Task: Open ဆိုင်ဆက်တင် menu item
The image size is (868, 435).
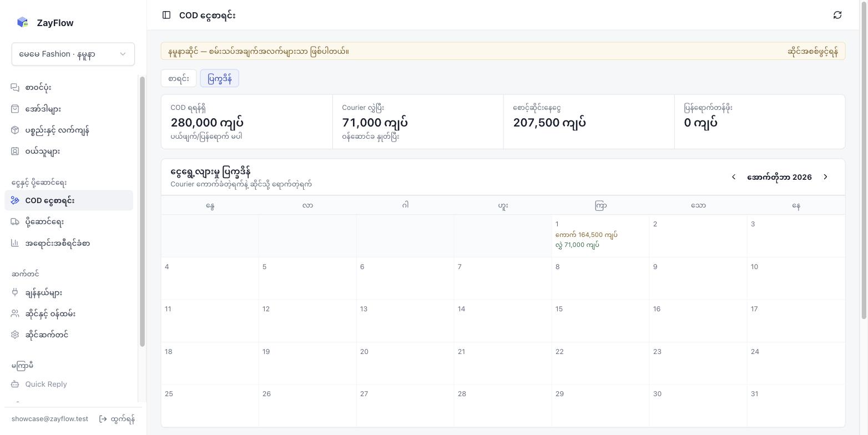Action: (x=69, y=335)
